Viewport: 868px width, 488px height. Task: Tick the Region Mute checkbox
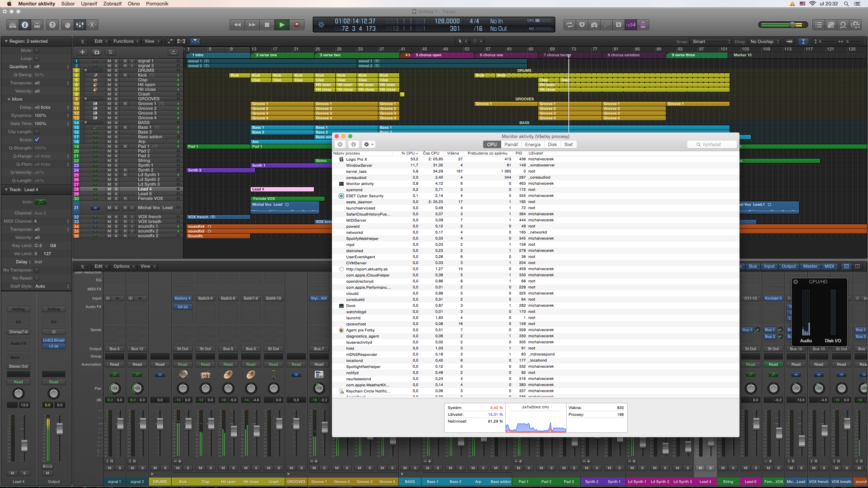(37, 50)
